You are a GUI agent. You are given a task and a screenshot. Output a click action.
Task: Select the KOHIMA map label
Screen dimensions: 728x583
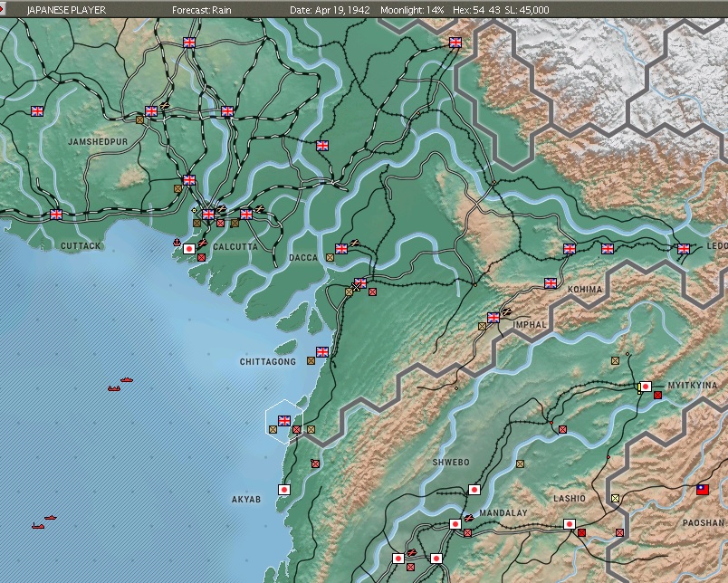(x=585, y=289)
